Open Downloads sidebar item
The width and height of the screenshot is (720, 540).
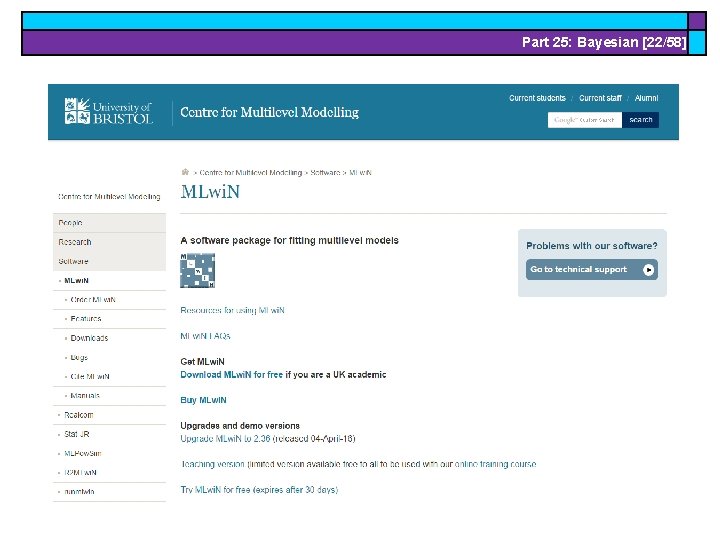click(x=89, y=338)
